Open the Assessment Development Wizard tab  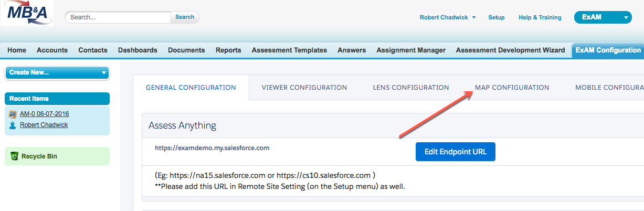click(x=511, y=50)
